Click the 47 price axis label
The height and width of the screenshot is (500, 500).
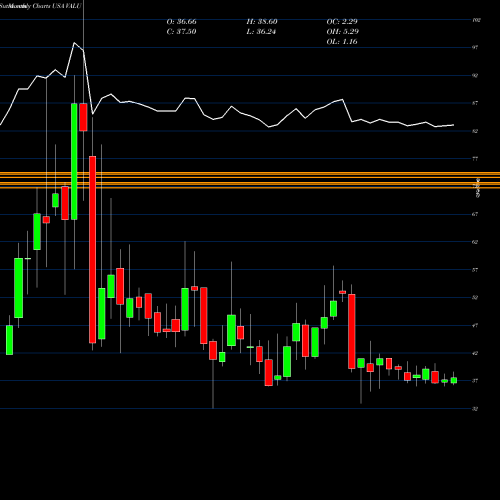coord(475,325)
